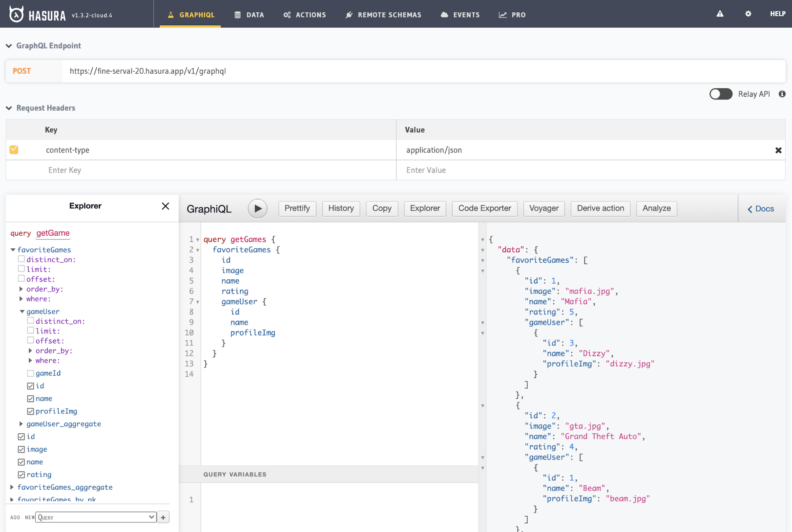Screen dimensions: 792x532
Task: Check the favoriteGames distinct_on checkbox
Action: click(21, 259)
